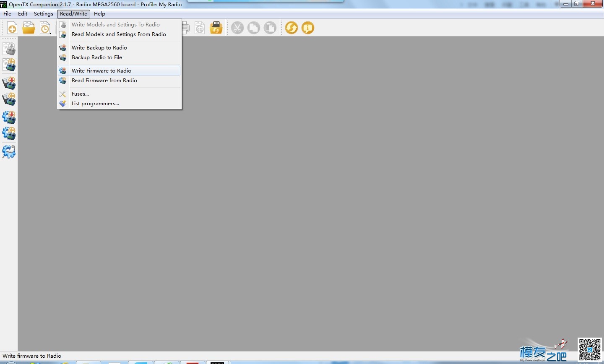604x364 pixels.
Task: Click sidebar Configure communications gear icon
Action: coord(9,152)
